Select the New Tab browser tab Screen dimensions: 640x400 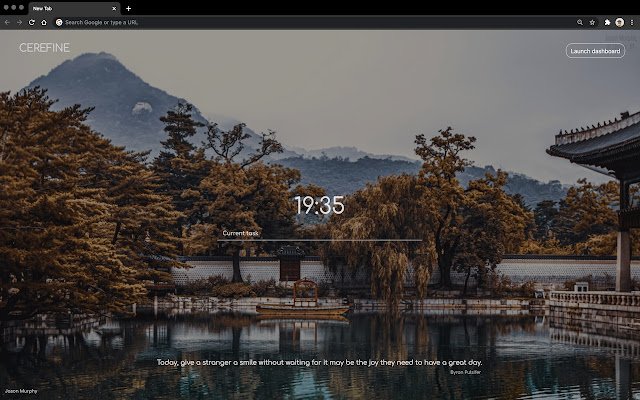pos(74,9)
